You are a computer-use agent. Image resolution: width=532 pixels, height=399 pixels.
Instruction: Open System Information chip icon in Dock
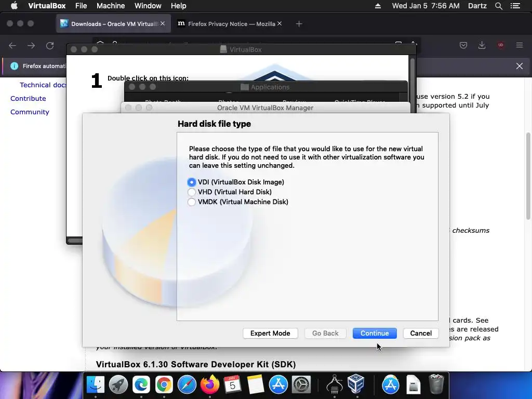(334, 384)
